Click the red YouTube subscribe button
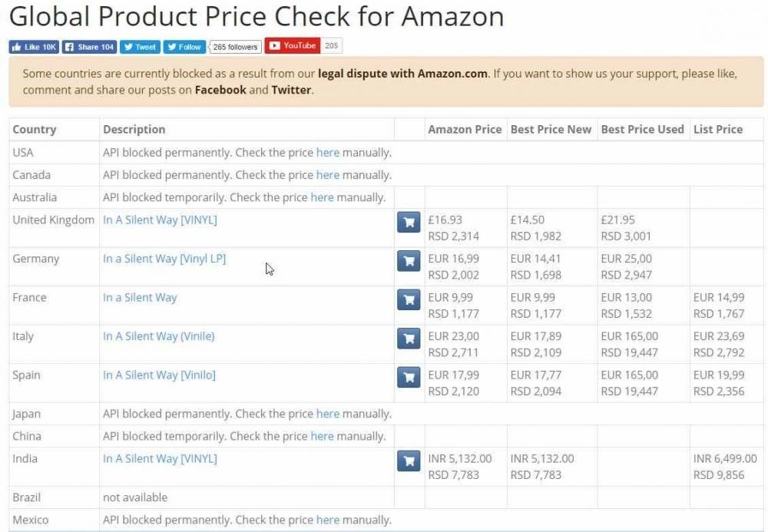 293,45
